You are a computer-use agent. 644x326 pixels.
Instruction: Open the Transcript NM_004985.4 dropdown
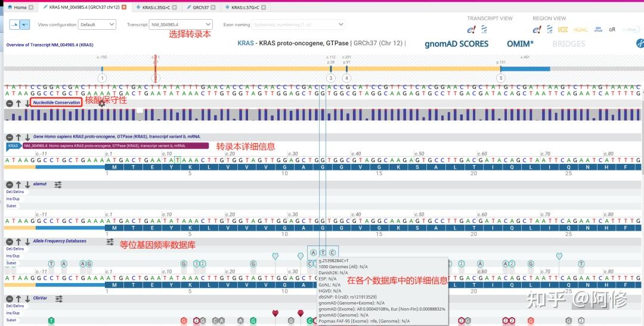click(x=181, y=24)
